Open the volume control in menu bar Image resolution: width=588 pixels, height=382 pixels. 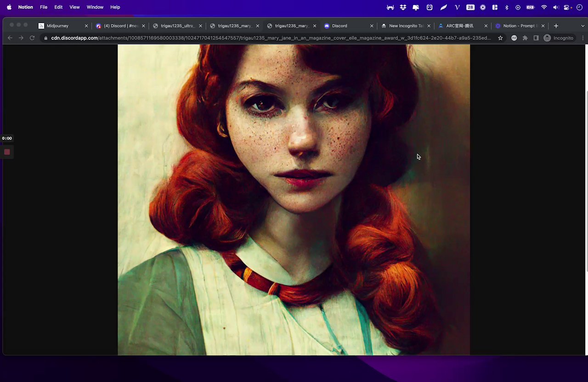point(555,7)
